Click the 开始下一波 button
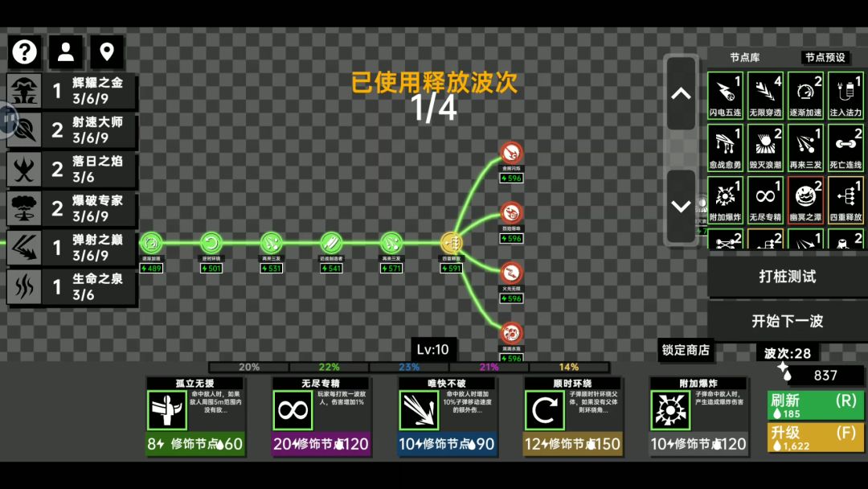Screen dimensions: 868x489 coord(787,321)
